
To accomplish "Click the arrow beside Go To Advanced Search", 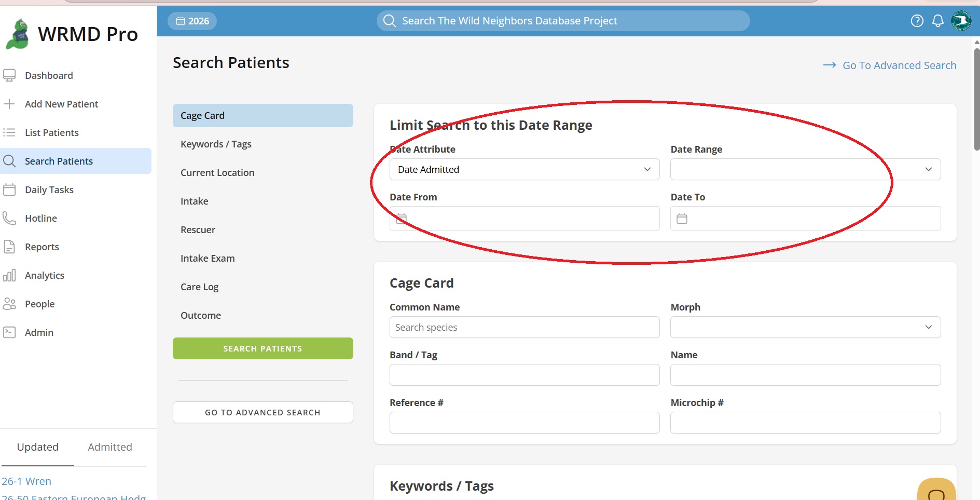I will coord(830,65).
